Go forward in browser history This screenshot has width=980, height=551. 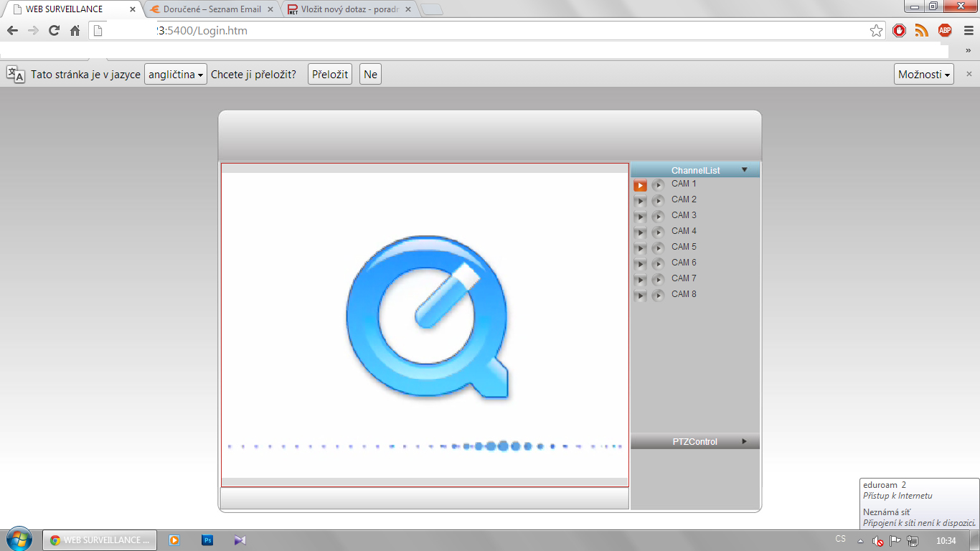click(33, 31)
